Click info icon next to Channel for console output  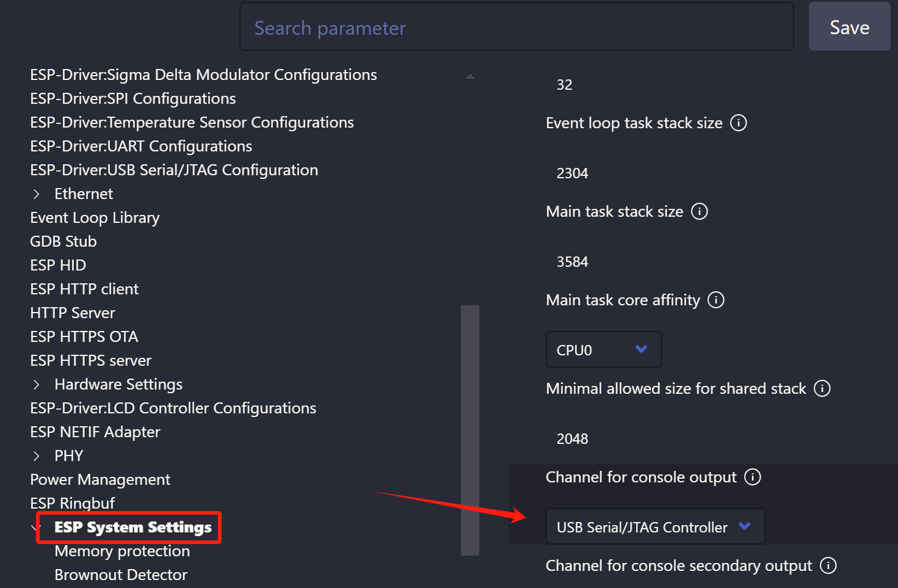pos(753,477)
